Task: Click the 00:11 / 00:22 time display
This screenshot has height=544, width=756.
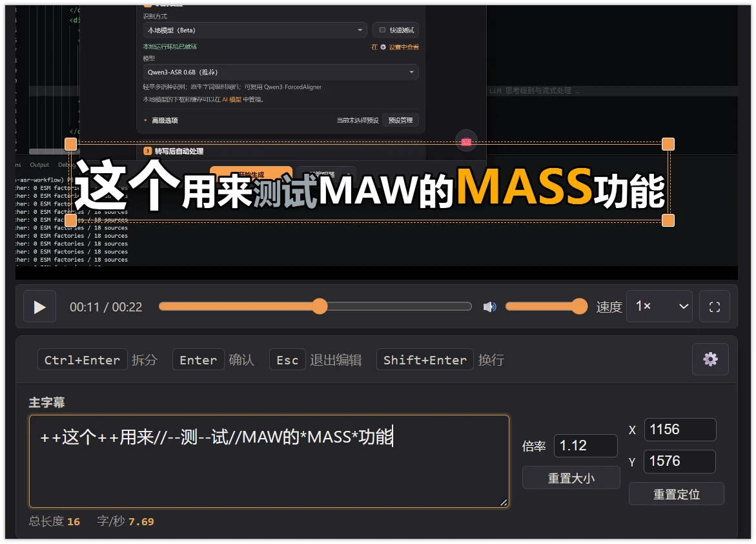Action: pyautogui.click(x=106, y=307)
